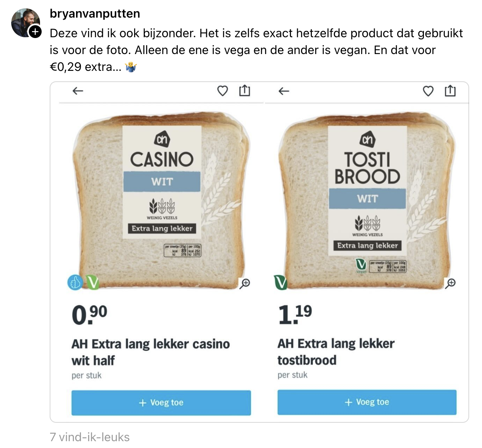This screenshot has height=448, width=482.
Task: View the 7 vind-ik-leuks likes
Action: [90, 437]
